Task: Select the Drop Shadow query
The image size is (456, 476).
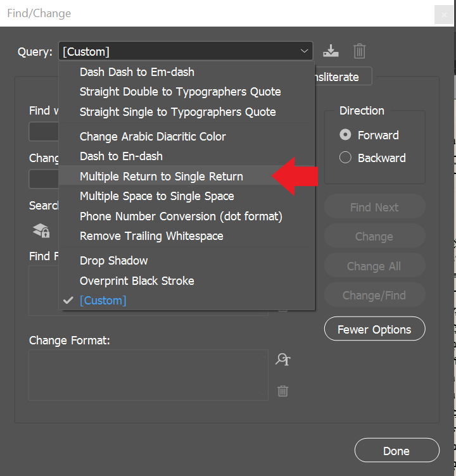Action: (x=113, y=260)
